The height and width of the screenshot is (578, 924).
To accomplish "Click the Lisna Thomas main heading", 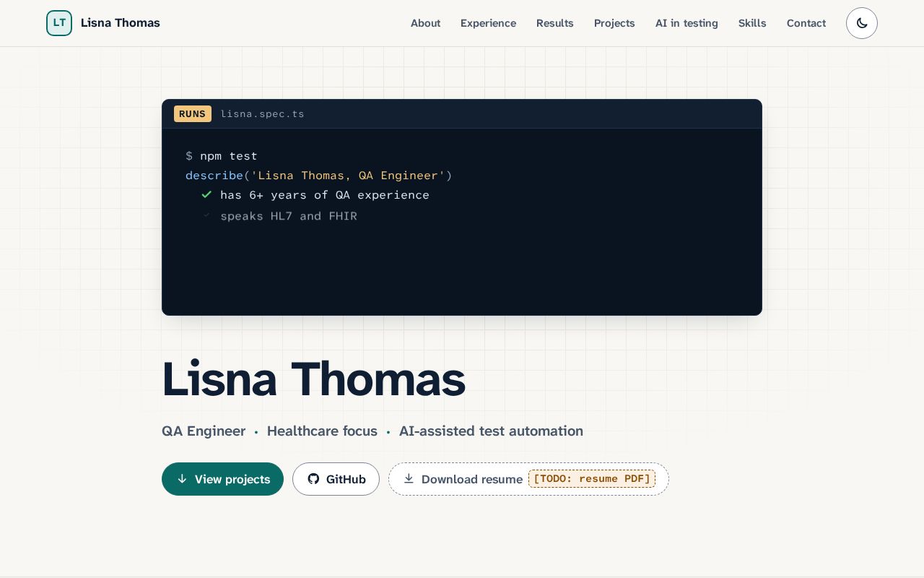I will [x=313, y=379].
